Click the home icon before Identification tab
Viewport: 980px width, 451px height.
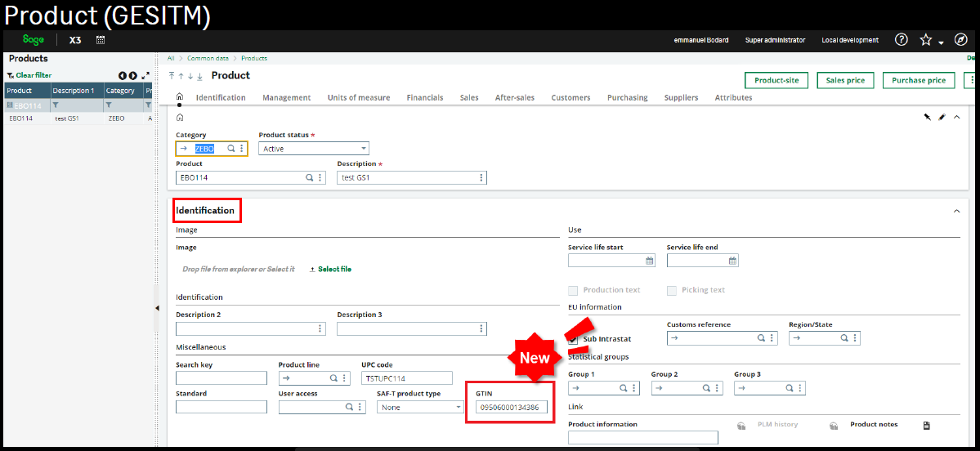[x=180, y=97]
